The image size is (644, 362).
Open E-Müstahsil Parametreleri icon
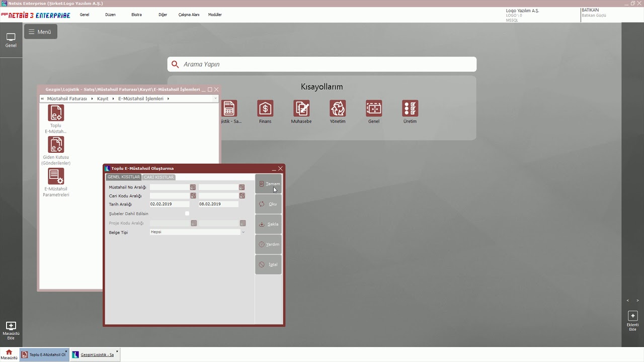tap(56, 176)
